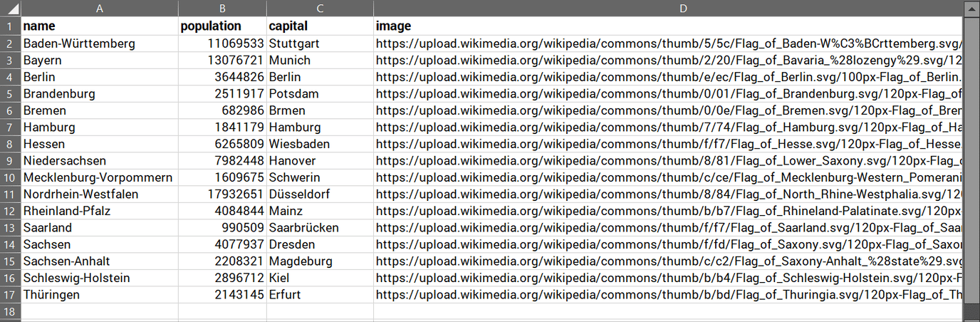
Task: Select the Saarland population cell 990509
Action: click(x=222, y=228)
